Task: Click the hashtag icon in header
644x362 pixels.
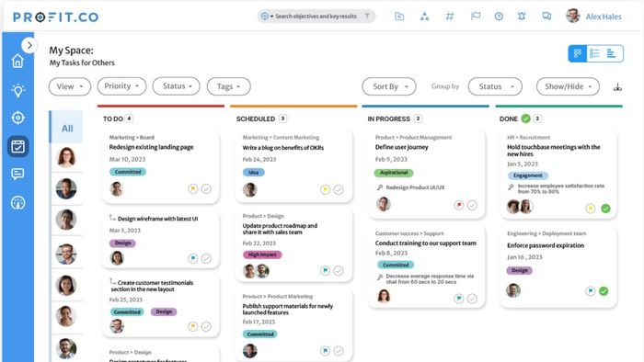Action: click(450, 17)
